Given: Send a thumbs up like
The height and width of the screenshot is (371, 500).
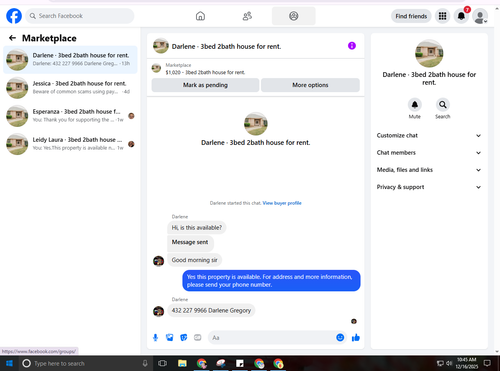Looking at the screenshot, I should pyautogui.click(x=356, y=338).
